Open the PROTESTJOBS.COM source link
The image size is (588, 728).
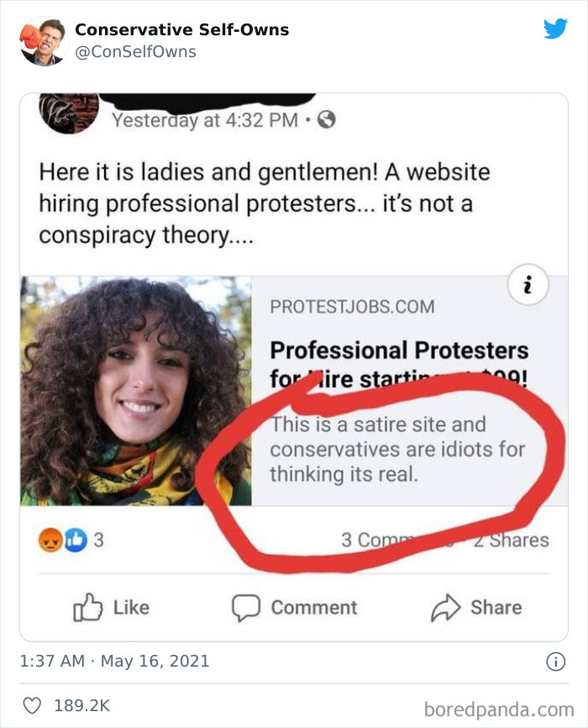pos(353,309)
